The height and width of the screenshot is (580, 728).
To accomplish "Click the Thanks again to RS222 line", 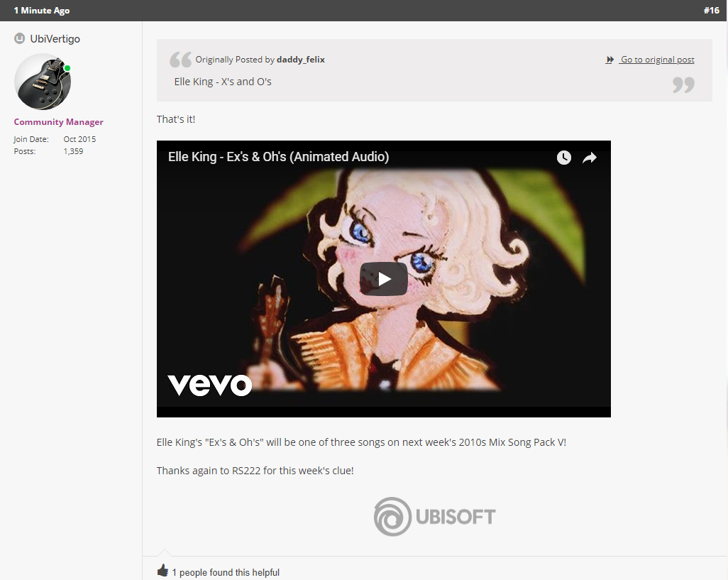I will (255, 471).
